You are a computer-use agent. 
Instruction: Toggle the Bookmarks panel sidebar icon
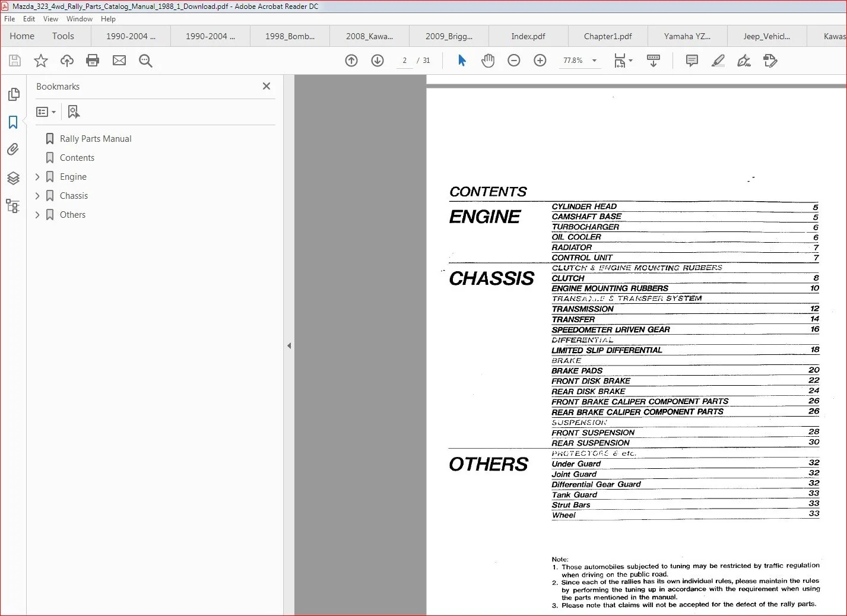point(13,122)
